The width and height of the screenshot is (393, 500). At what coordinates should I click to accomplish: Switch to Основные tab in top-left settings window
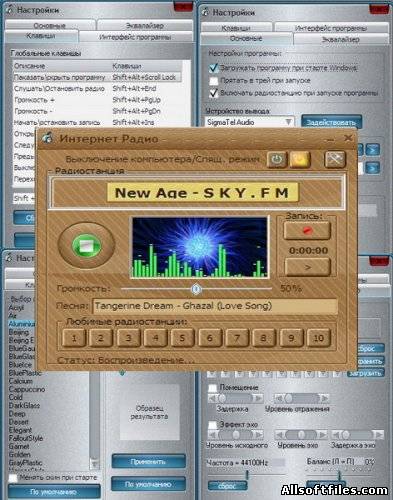[50, 25]
